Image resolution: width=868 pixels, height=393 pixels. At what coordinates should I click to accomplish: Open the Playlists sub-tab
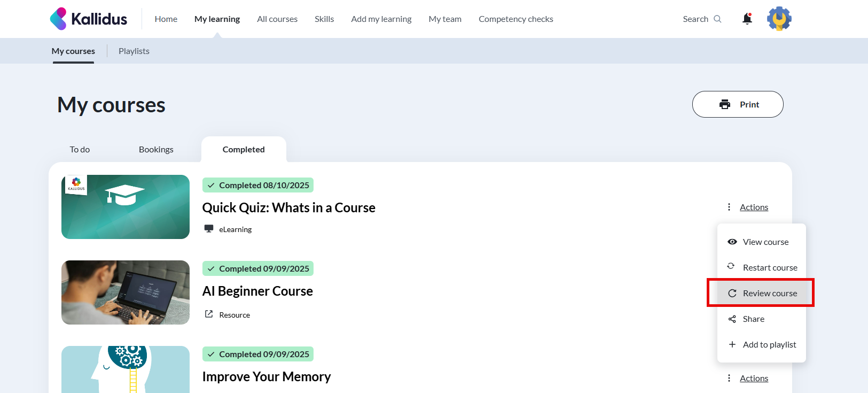click(x=134, y=51)
